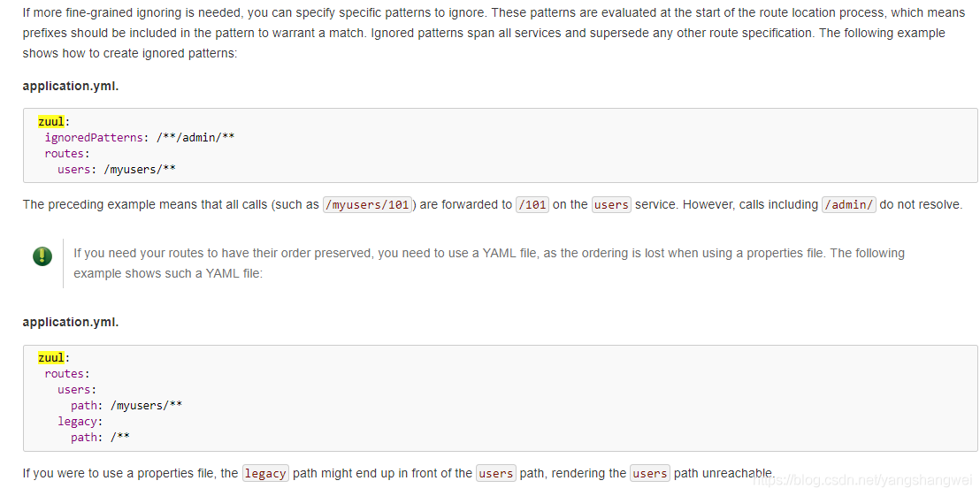
Task: Click the application.yml heading below the note
Action: pyautogui.click(x=71, y=322)
